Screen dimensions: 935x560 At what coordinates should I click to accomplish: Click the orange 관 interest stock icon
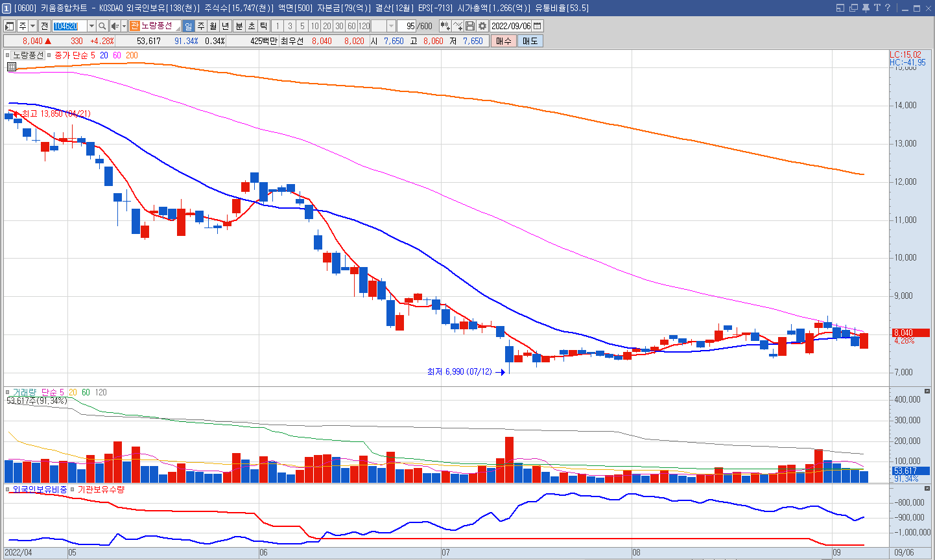134,26
